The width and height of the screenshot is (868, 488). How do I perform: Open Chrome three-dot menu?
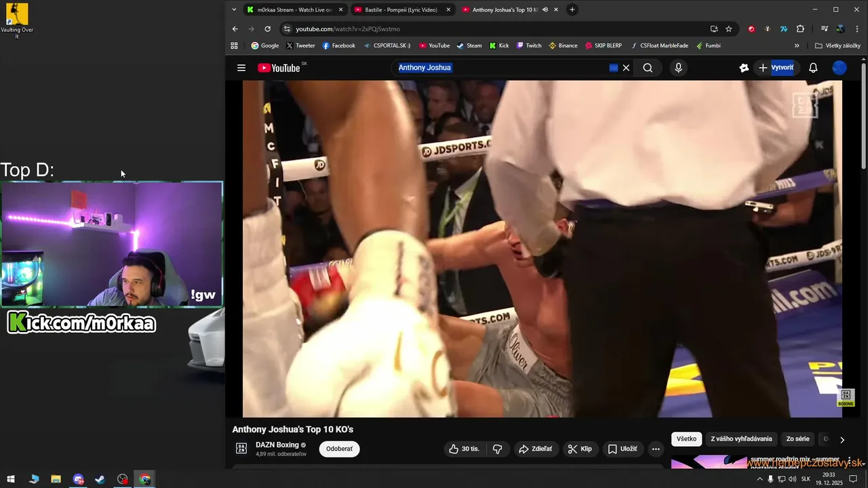858,29
